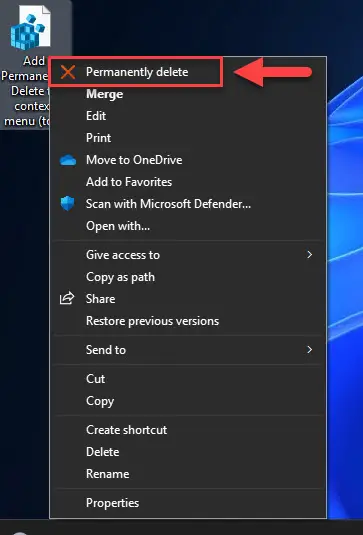Select Edit from the context menu

point(188,116)
